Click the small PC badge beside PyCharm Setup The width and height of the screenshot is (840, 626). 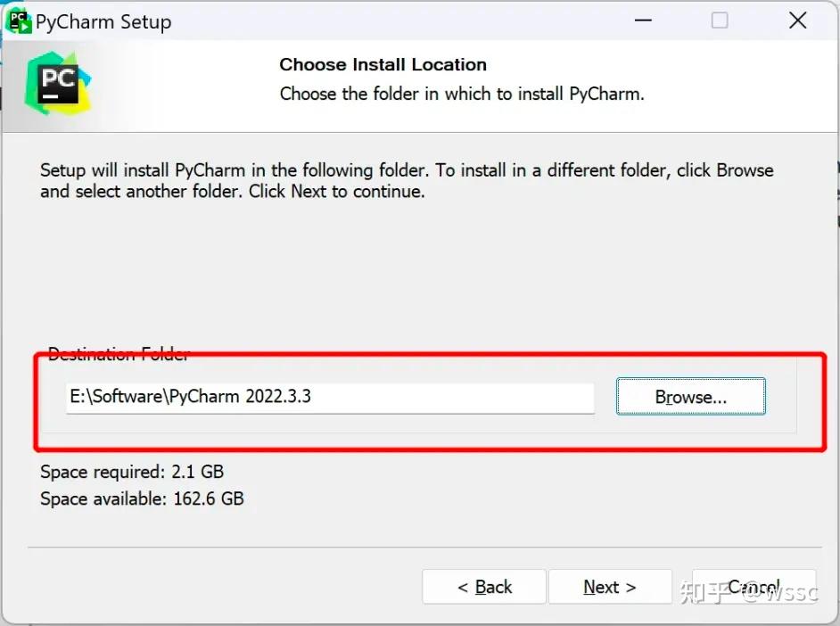tap(18, 20)
